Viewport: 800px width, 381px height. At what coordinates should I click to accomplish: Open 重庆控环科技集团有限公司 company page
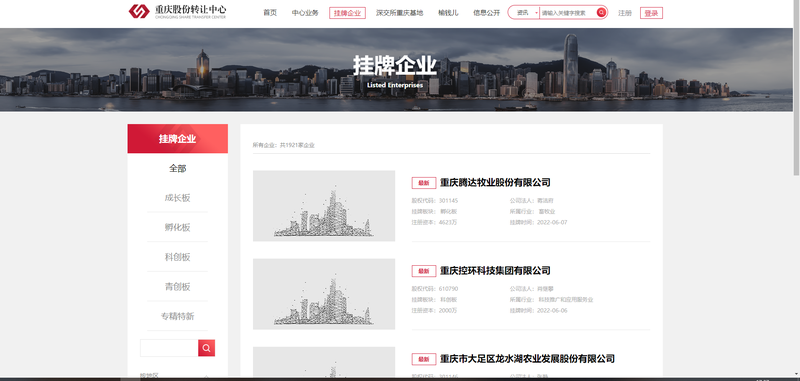pos(495,271)
